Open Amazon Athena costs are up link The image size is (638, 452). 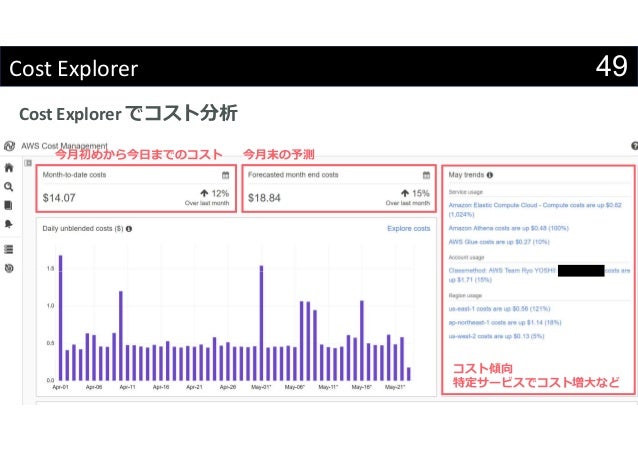coord(509,228)
